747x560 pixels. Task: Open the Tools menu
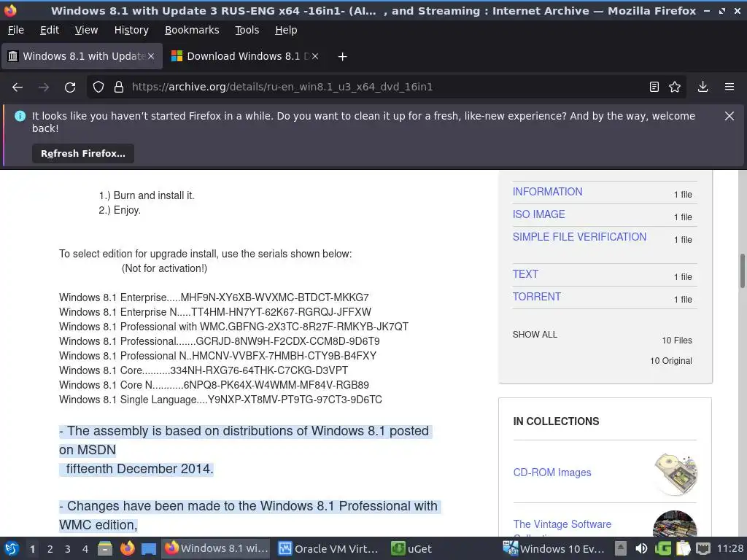point(247,30)
